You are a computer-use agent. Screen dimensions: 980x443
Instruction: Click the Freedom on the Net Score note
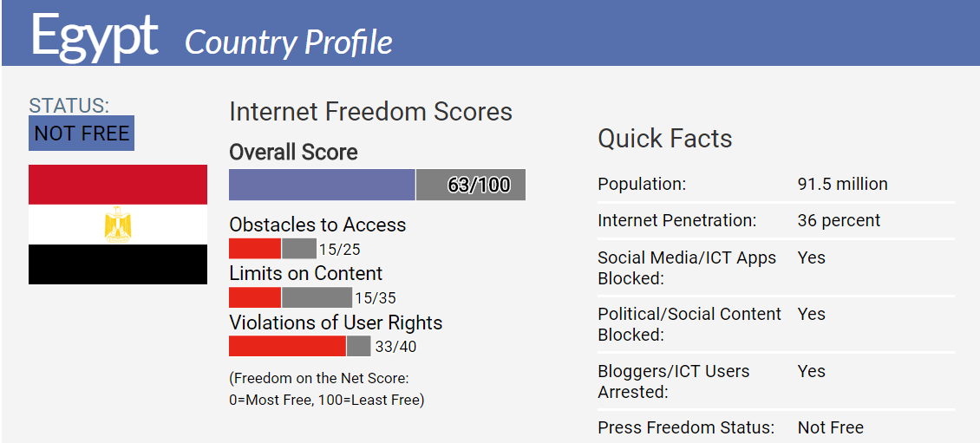tap(327, 389)
